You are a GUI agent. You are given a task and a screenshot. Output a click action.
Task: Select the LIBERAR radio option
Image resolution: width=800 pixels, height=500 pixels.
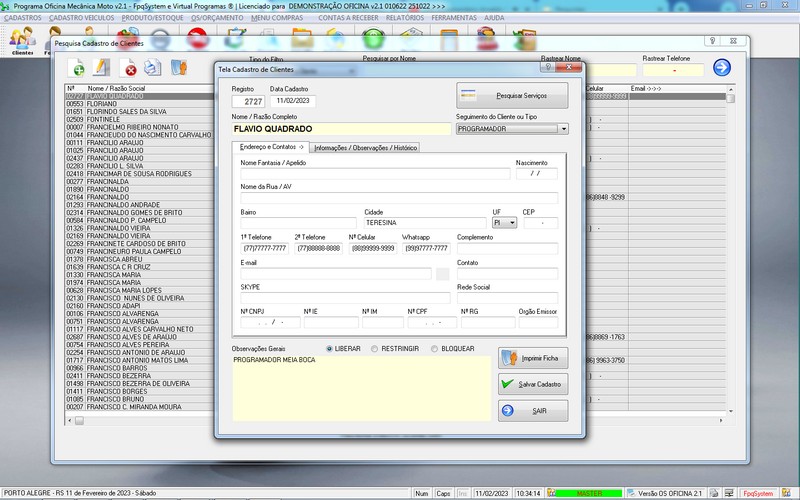[330, 349]
